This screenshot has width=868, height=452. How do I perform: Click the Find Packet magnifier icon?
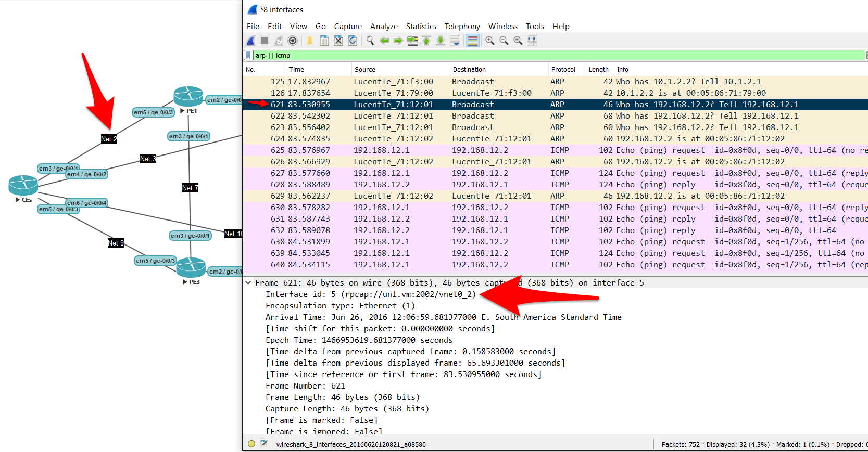pyautogui.click(x=370, y=41)
